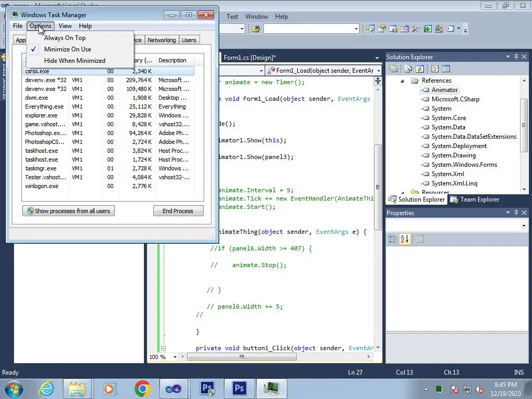Screen dimensions: 532x399
Task: Open the Visual Studio Window menu
Action: 257,16
